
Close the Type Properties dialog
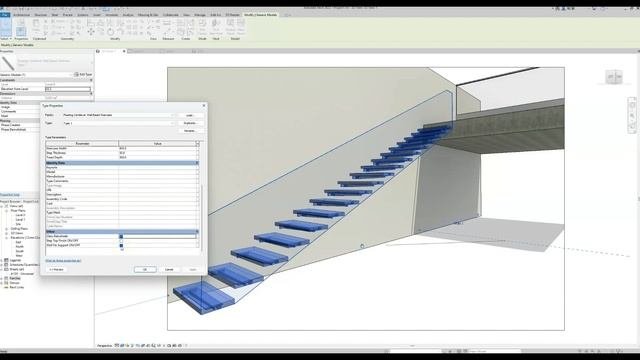[x=204, y=106]
